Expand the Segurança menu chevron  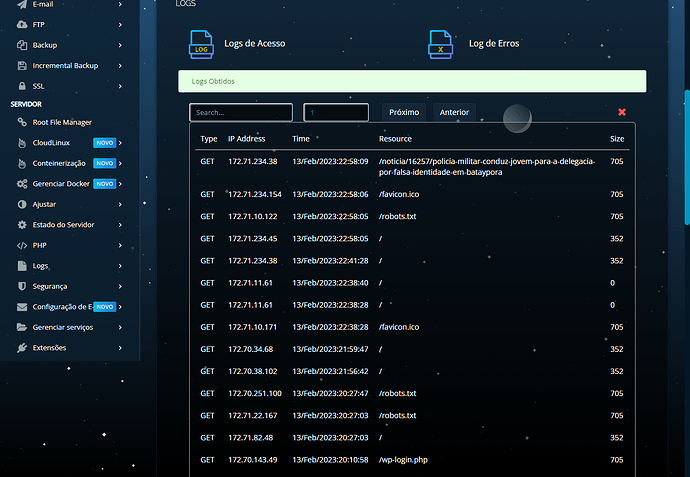(x=120, y=286)
